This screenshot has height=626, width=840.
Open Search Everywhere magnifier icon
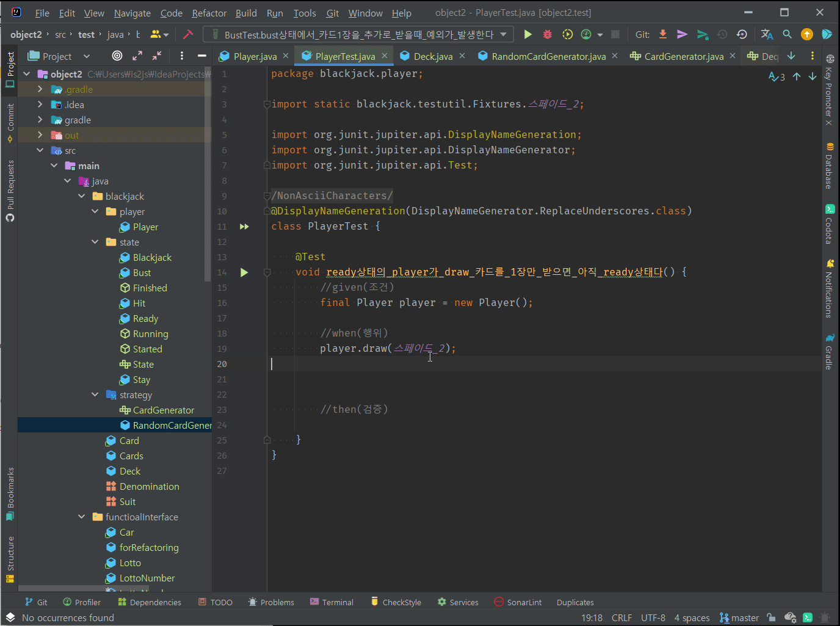pos(787,35)
